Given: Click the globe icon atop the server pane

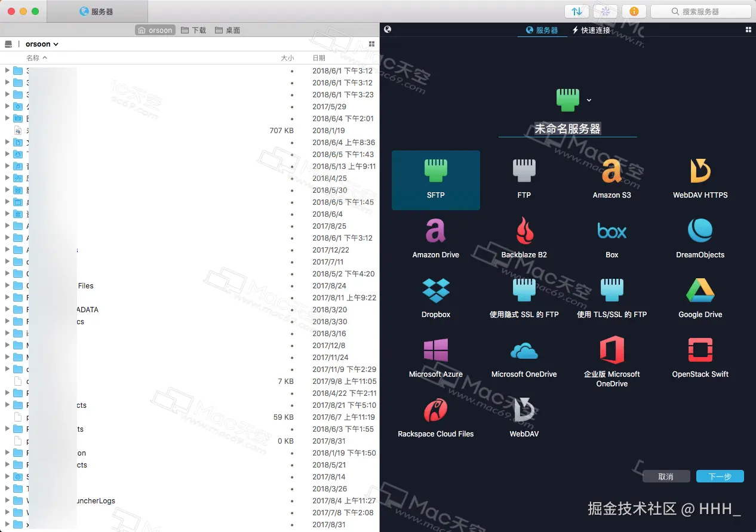Looking at the screenshot, I should (x=388, y=29).
